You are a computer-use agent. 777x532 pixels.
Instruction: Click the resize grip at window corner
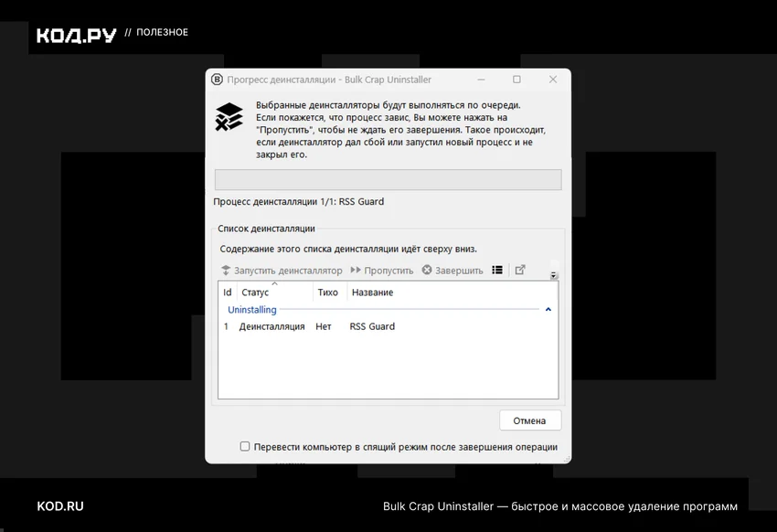pyautogui.click(x=567, y=459)
